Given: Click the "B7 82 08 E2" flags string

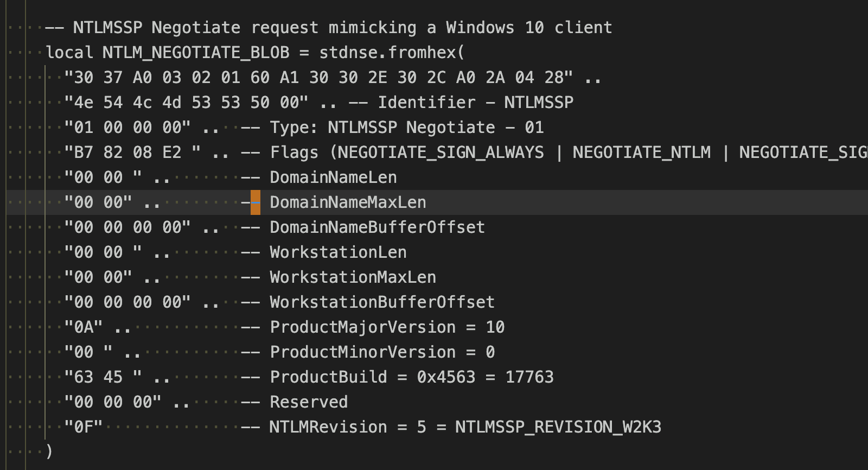Looking at the screenshot, I should (x=132, y=153).
